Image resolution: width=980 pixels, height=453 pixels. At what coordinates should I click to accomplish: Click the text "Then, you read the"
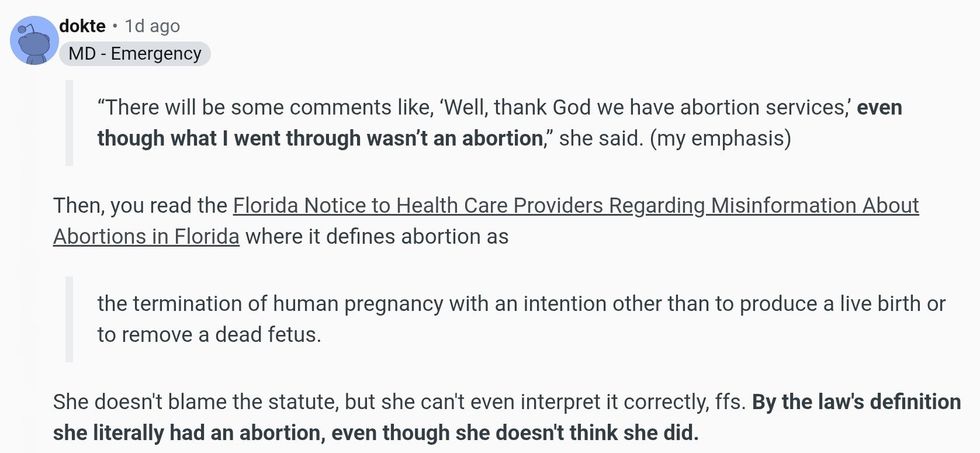[140, 206]
